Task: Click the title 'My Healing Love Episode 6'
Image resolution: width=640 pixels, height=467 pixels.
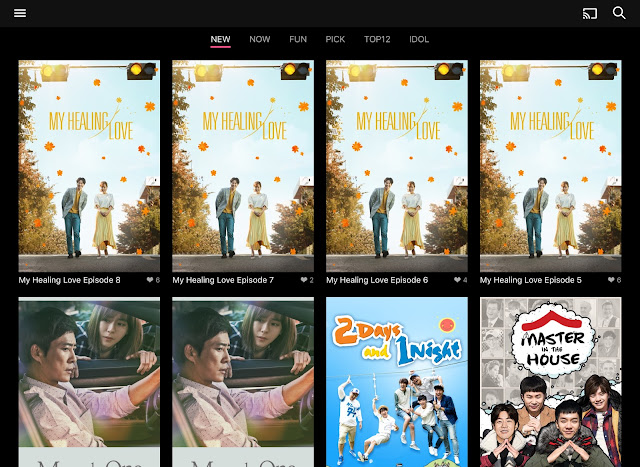Action: 377,280
